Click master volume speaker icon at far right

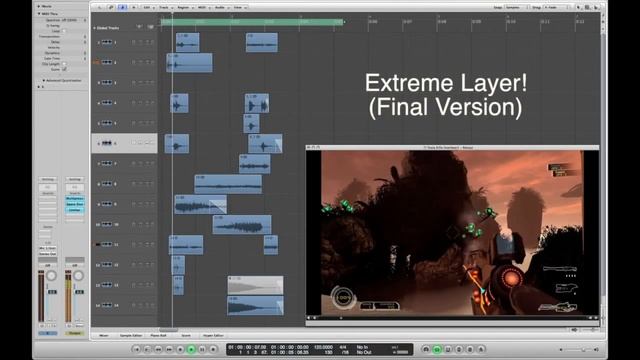(596, 349)
